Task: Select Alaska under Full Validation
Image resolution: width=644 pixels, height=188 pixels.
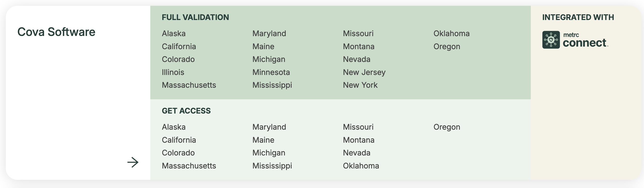Action: coord(173,33)
